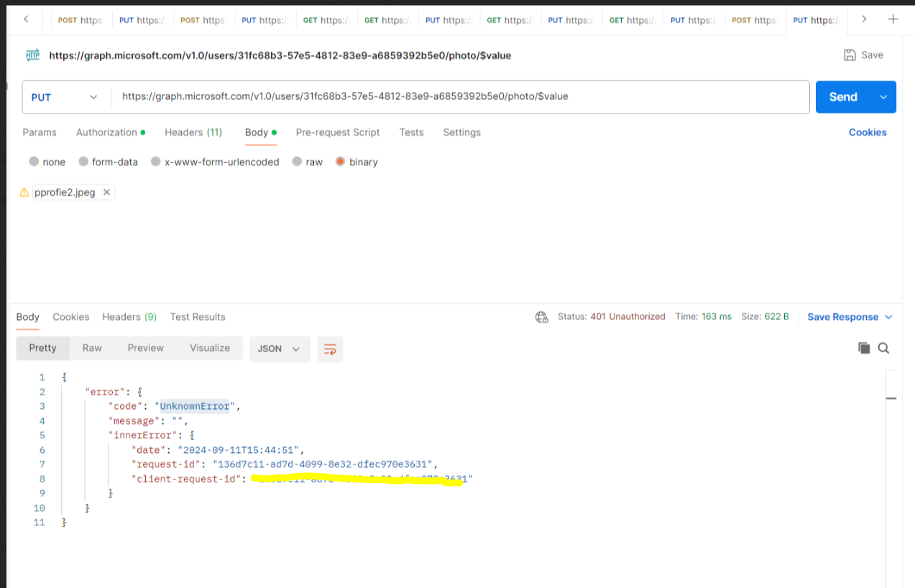Open a new request tab with the plus icon

point(893,19)
